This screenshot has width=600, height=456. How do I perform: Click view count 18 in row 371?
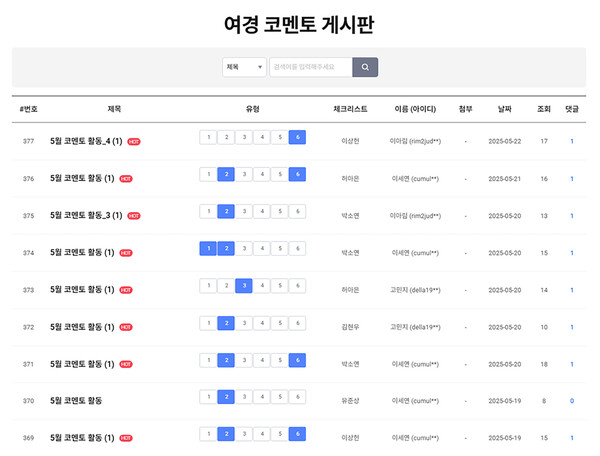click(544, 364)
